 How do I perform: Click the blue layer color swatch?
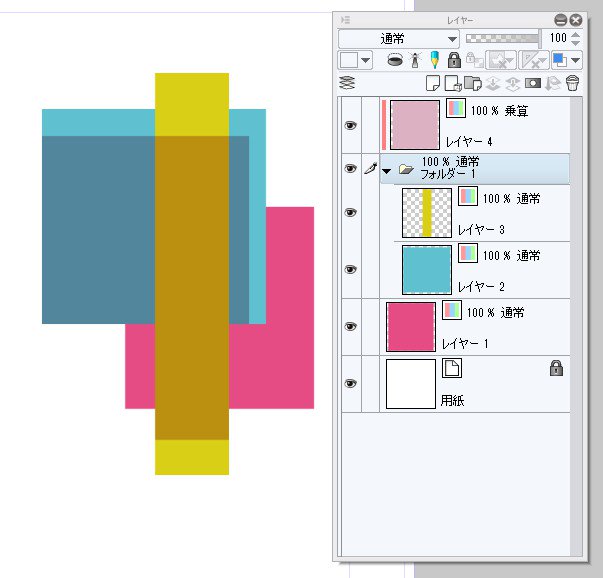(559, 60)
